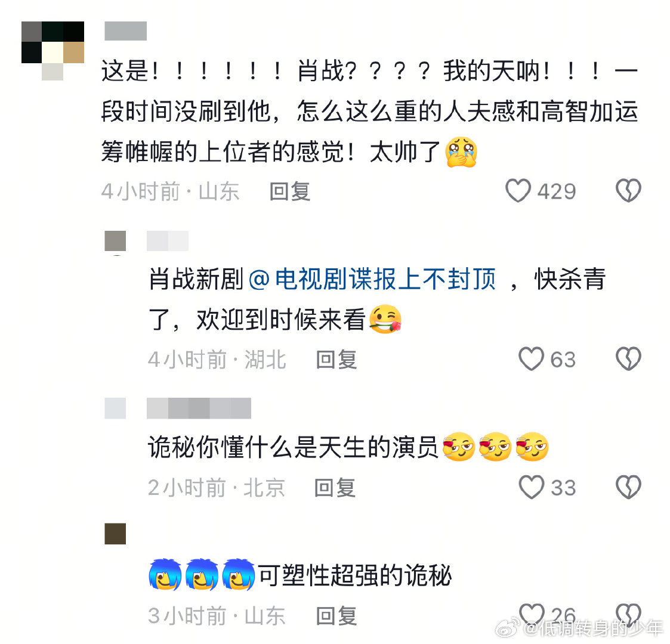This screenshot has height=644, width=670.
Task: Reply to the 湖北 comment about 肖战新剧
Action: point(336,360)
